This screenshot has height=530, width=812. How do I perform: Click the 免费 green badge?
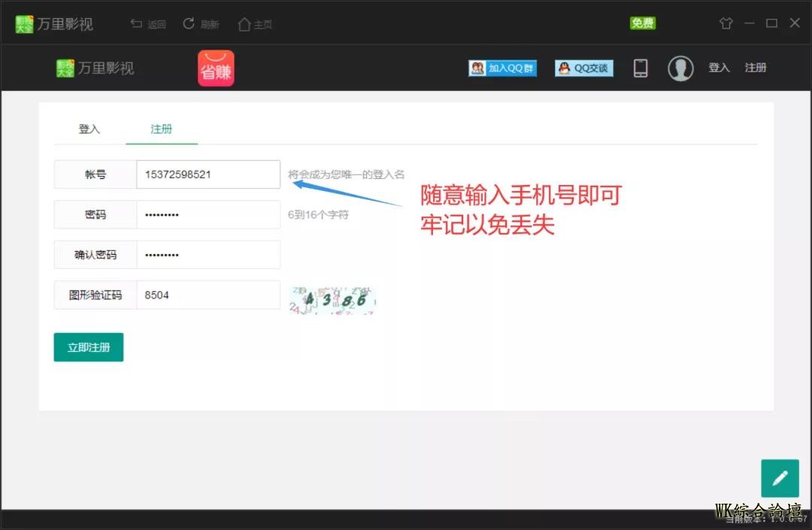point(642,23)
